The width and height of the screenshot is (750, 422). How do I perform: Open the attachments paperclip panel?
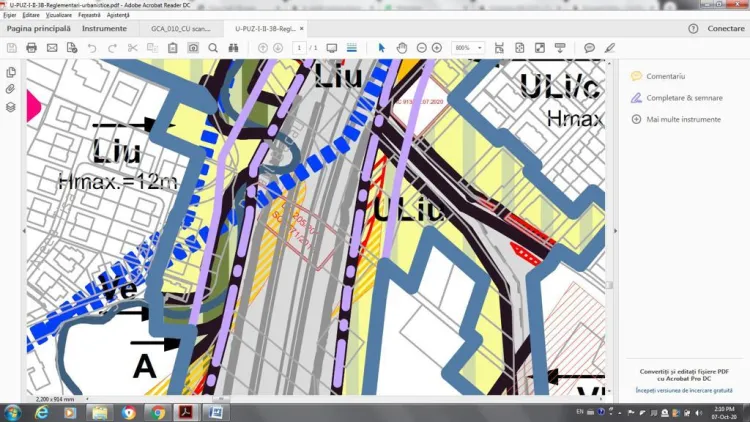point(11,90)
